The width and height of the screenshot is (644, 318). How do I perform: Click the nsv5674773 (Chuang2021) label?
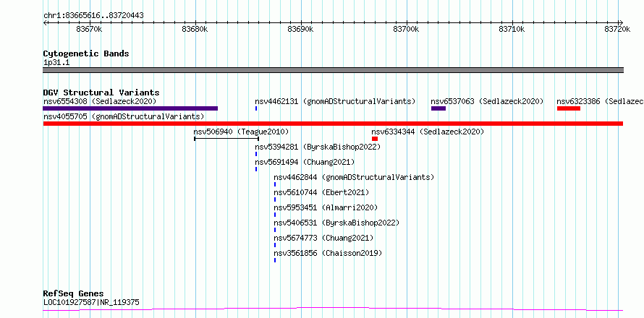coord(323,238)
